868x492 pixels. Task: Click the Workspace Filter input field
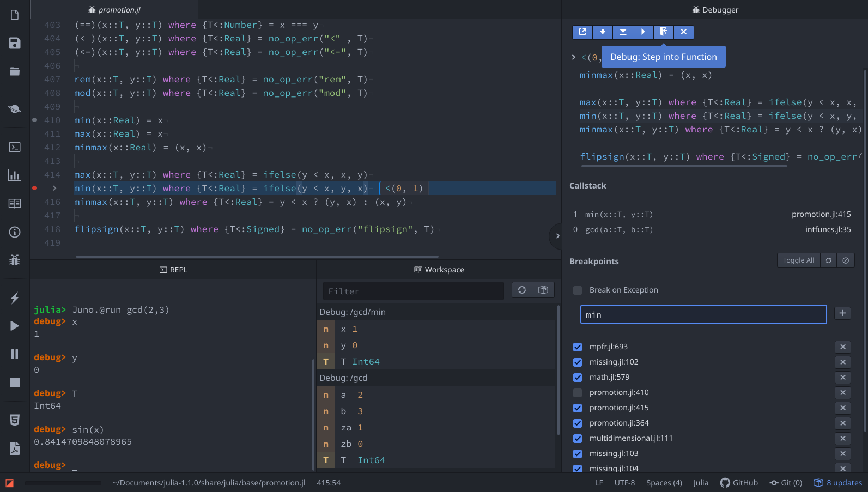coord(413,291)
